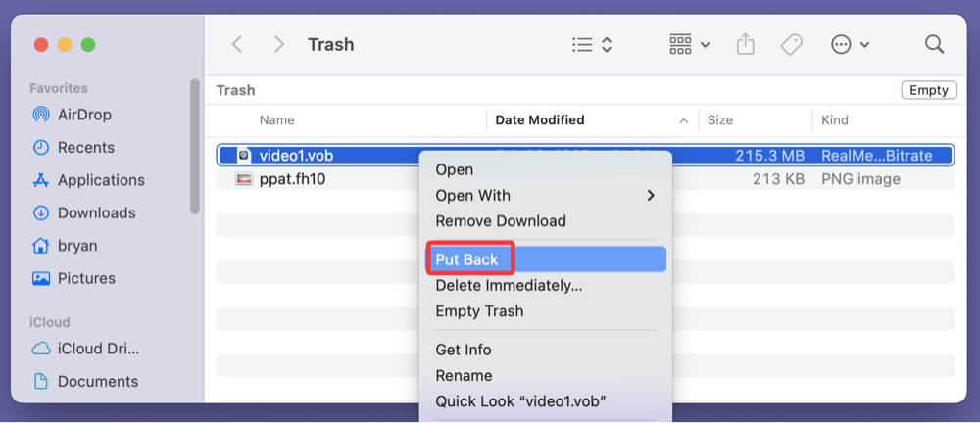Open the Share toolbar icon
Screen dimensions: 980x423
click(746, 45)
